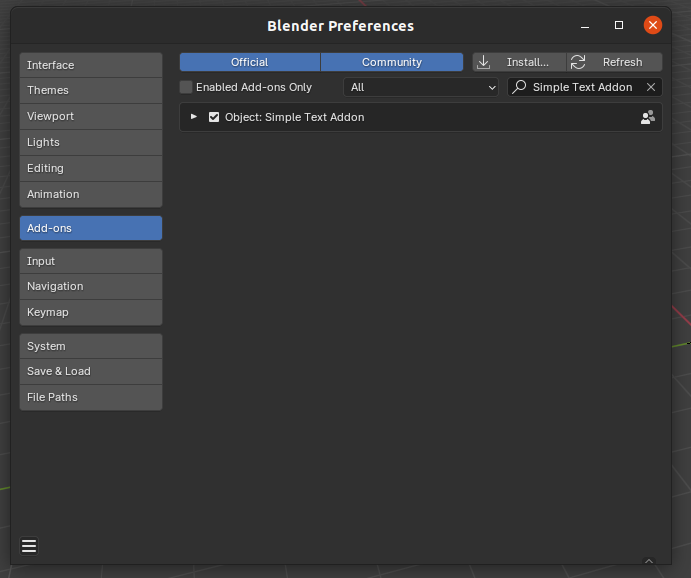Viewport: 691px width, 578px height.
Task: Click the add-on search text field
Action: 582,87
